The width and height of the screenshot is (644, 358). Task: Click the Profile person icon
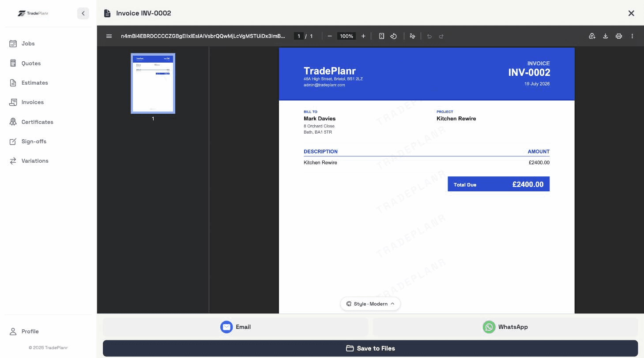click(x=13, y=331)
